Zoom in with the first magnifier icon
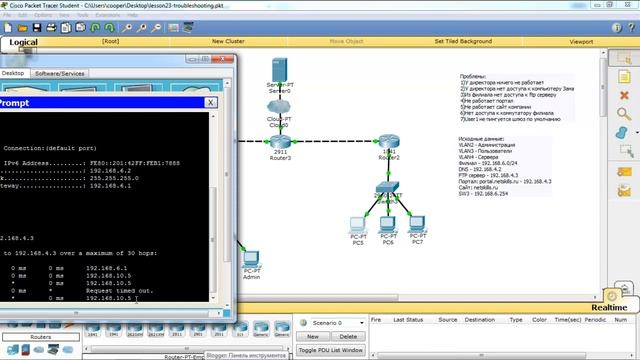This screenshot has height=360, width=640. (x=127, y=28)
